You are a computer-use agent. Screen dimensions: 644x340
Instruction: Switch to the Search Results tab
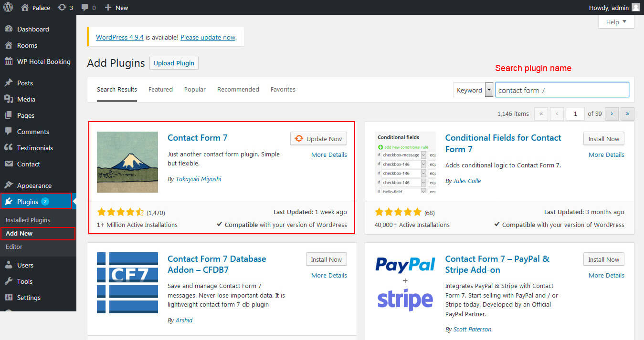click(117, 90)
